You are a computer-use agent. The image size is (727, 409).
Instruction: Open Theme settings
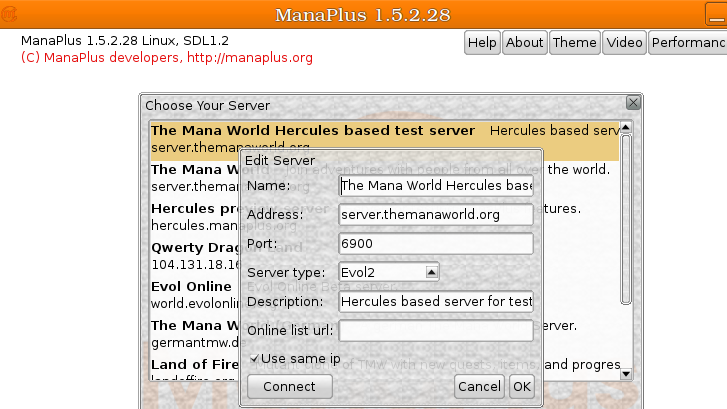point(574,43)
